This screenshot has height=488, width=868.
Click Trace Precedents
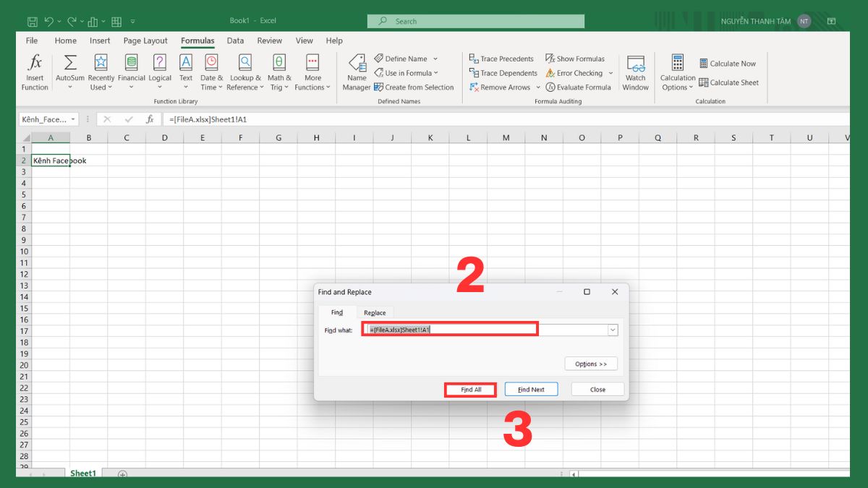point(501,59)
